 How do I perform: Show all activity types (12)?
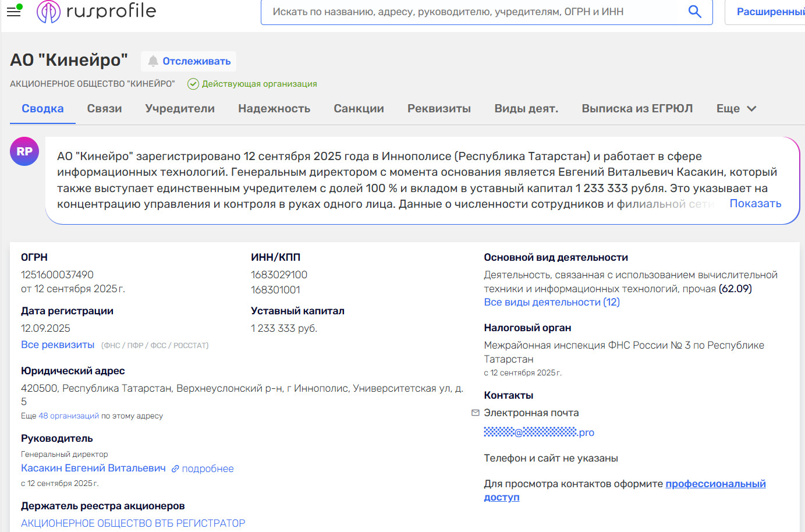tap(551, 302)
